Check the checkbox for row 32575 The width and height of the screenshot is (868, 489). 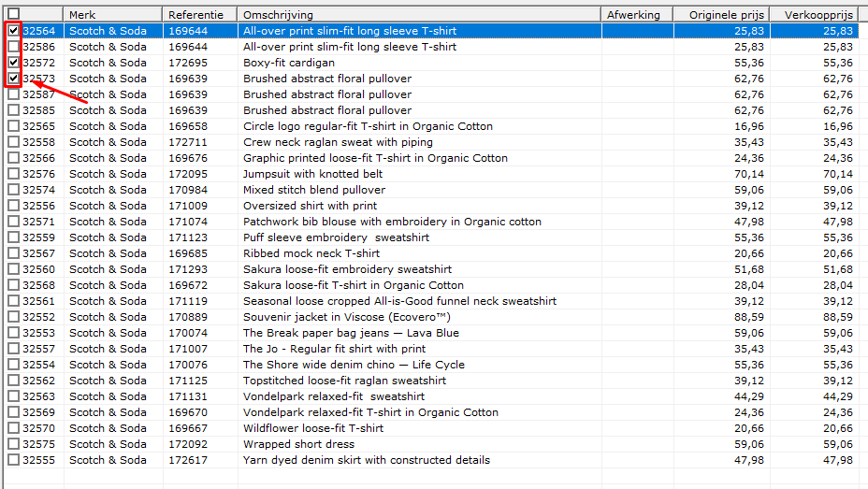tap(14, 444)
